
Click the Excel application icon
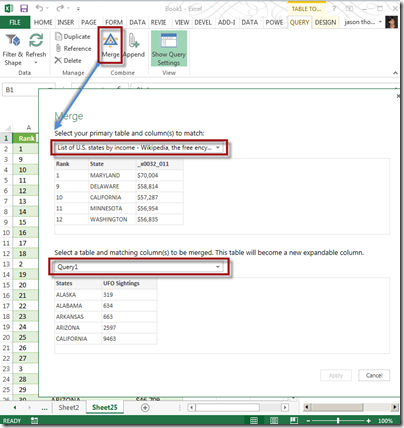click(8, 8)
